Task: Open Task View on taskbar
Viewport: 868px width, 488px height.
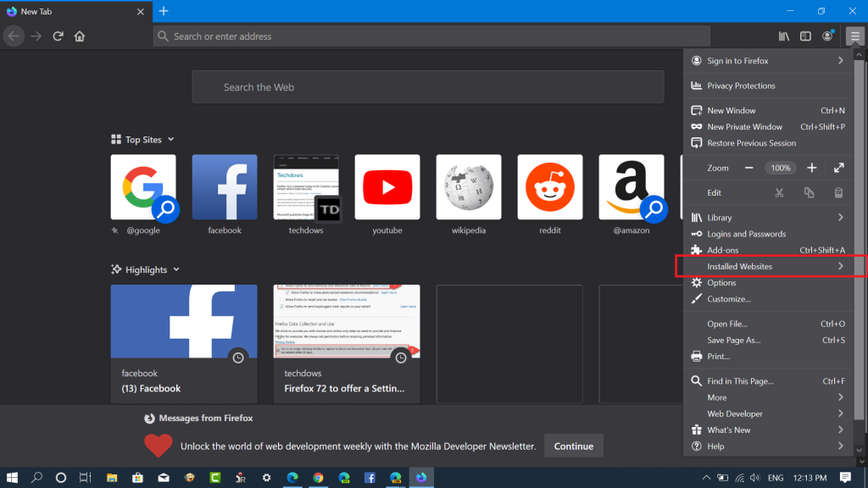Action: click(x=85, y=478)
